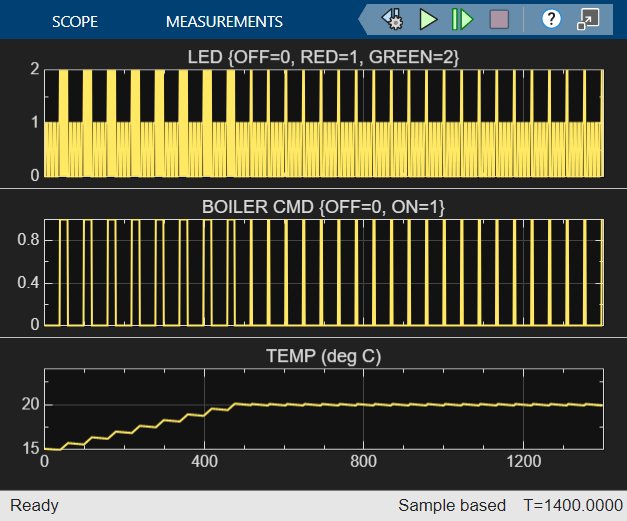This screenshot has height=521, width=627.
Task: Click the 1200 x-axis tick label
Action: click(523, 461)
